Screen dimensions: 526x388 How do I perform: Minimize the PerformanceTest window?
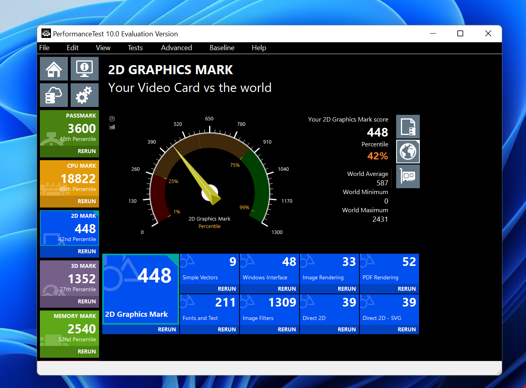[433, 34]
